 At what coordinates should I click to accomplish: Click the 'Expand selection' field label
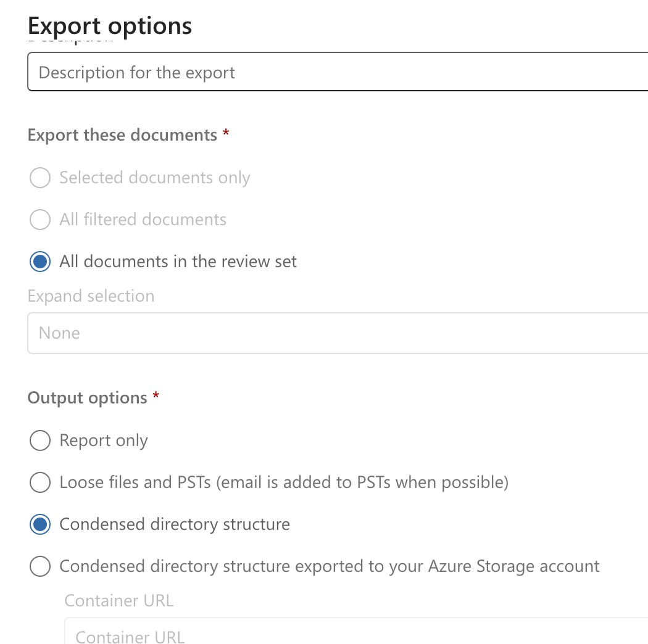click(x=91, y=296)
